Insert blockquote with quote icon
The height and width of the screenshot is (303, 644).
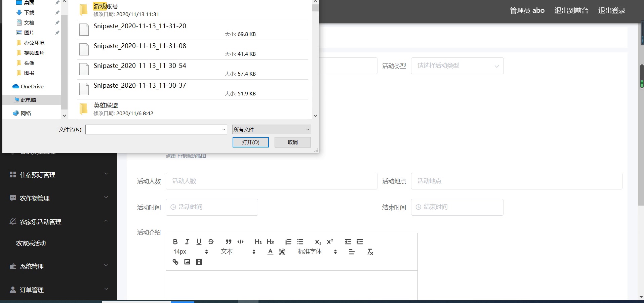(229, 242)
